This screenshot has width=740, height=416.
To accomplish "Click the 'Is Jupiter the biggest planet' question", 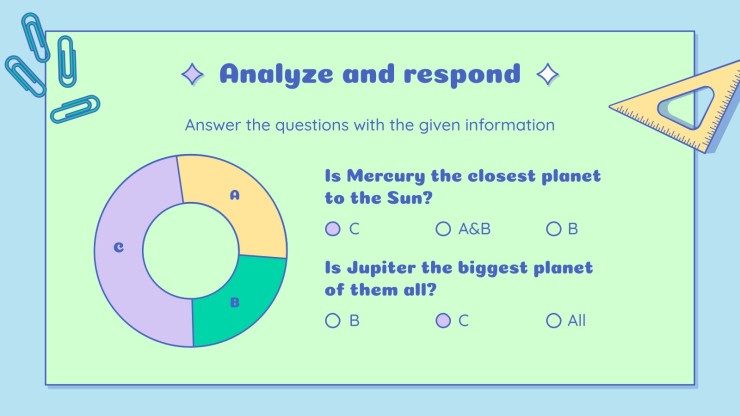I will [458, 279].
